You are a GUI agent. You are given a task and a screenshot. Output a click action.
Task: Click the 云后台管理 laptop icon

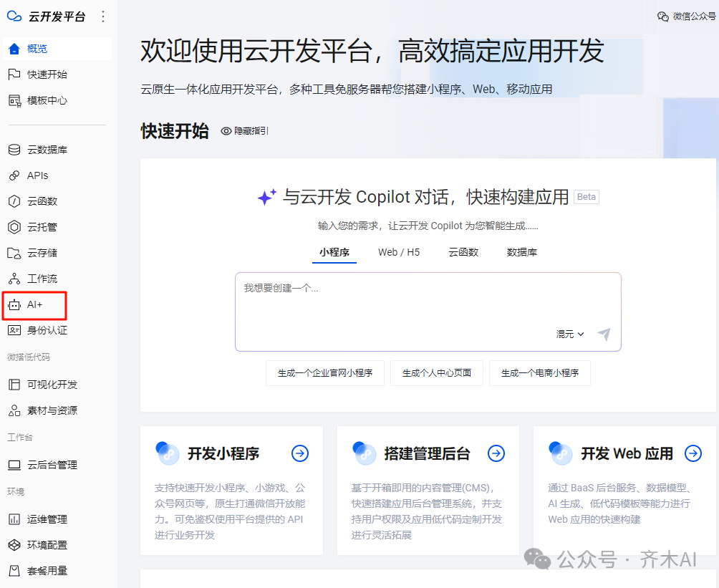[x=14, y=465]
